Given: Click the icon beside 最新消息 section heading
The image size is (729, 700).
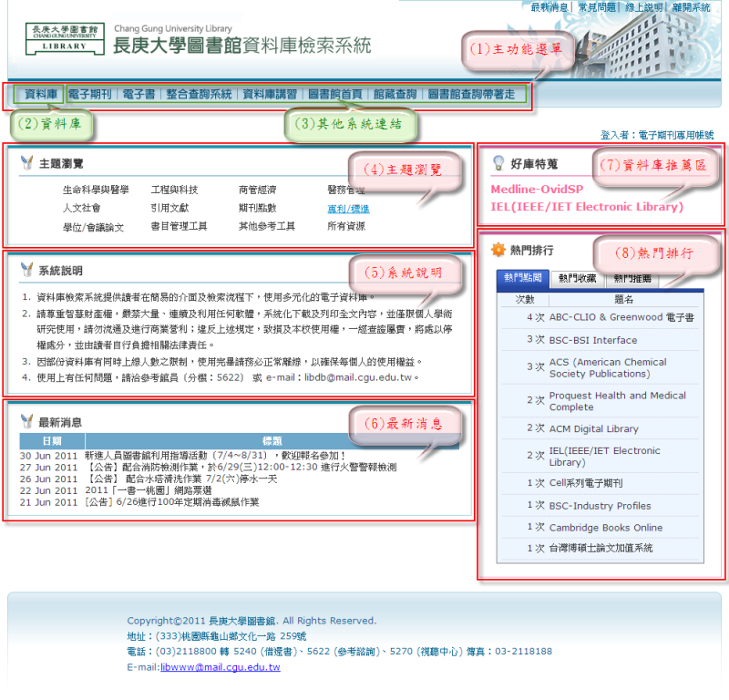Looking at the screenshot, I should (x=27, y=421).
